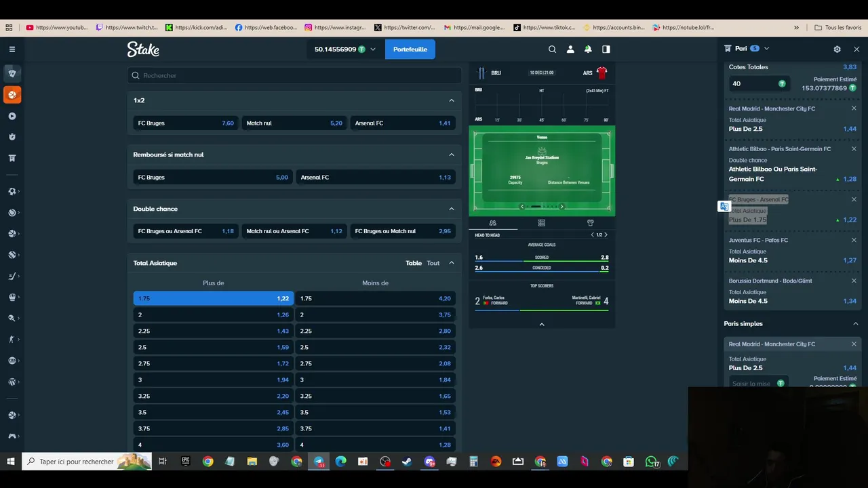Switch Total Asiatique to Tout view
868x488 pixels.
pos(433,263)
